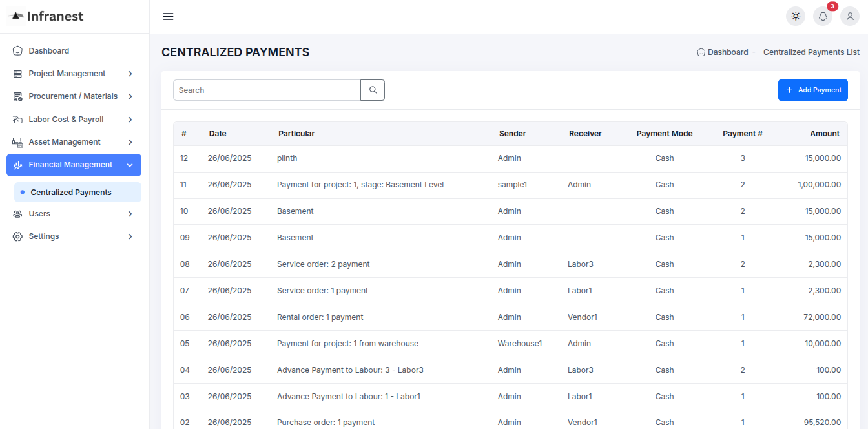The height and width of the screenshot is (429, 868).
Task: Click Vendor1 receiver in Rental order row
Action: click(583, 317)
